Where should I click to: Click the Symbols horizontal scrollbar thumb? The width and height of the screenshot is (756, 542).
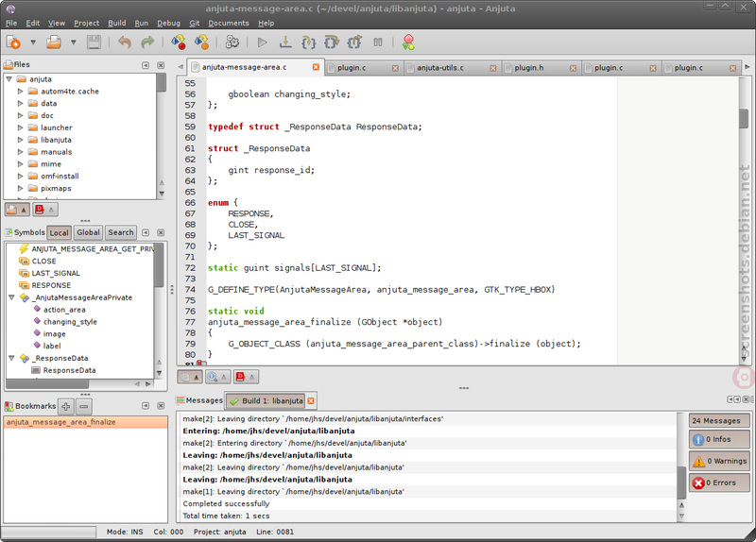pyautogui.click(x=47, y=384)
